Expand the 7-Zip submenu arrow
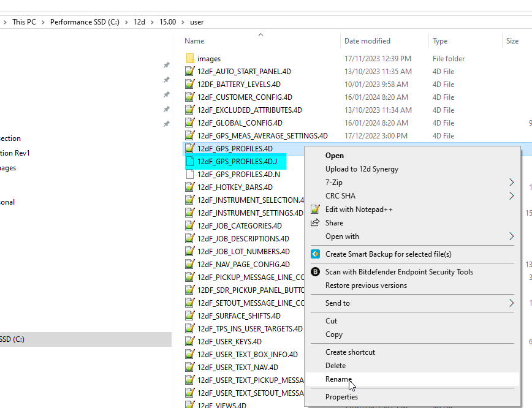Screen dimensions: 532x408 point(512,183)
